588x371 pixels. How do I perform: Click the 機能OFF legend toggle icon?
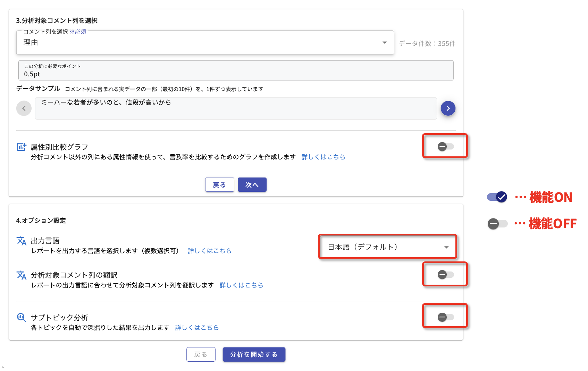497,224
